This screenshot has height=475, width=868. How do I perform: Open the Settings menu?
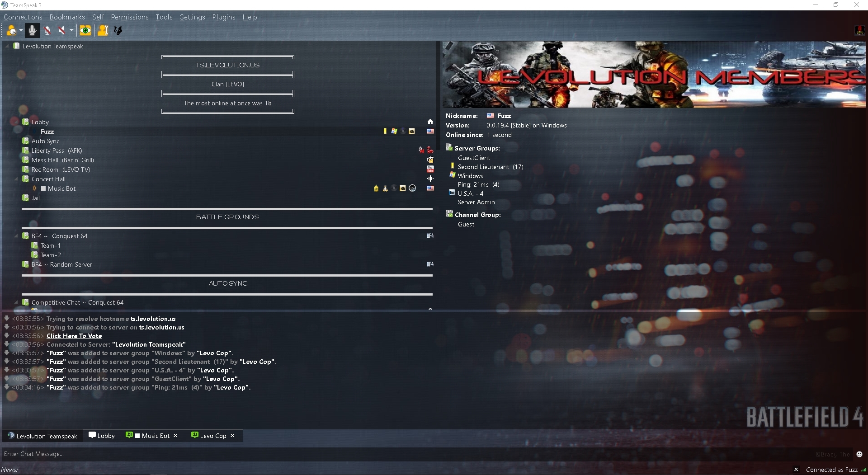pyautogui.click(x=192, y=17)
